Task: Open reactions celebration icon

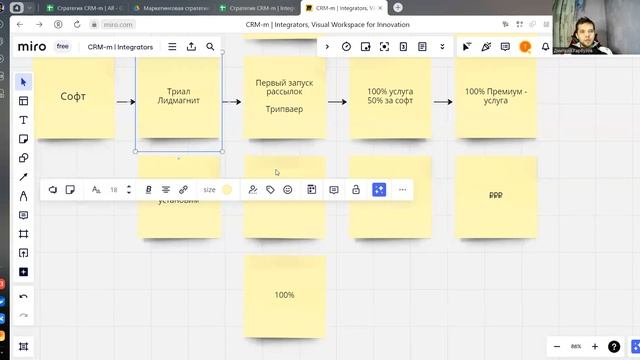Action: (x=486, y=47)
